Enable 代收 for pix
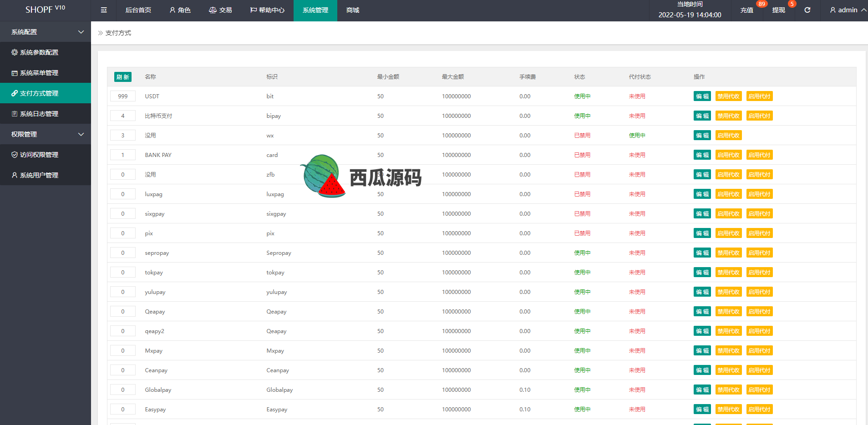868x425 pixels. [729, 233]
